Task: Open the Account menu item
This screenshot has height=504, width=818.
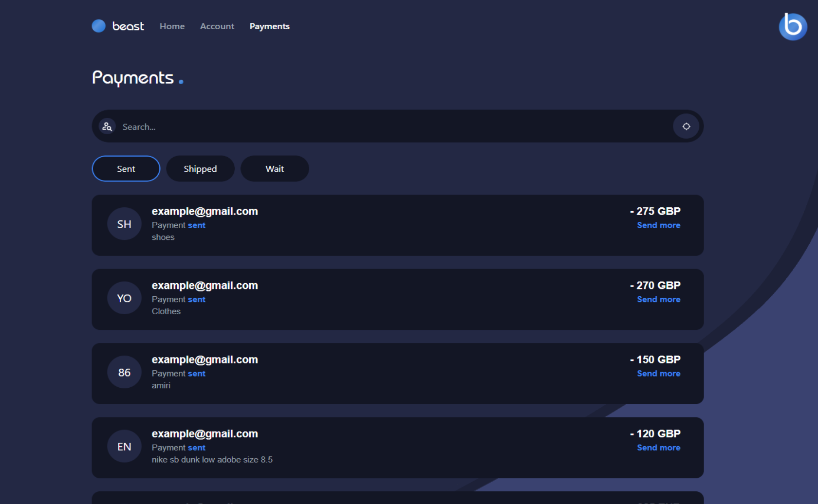Action: 217,26
